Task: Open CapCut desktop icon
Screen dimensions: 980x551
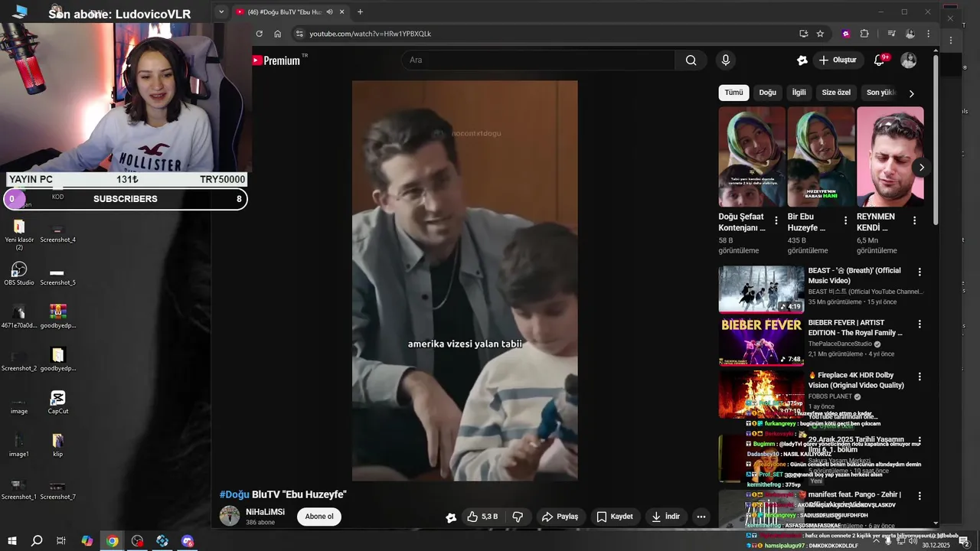Action: (x=58, y=402)
